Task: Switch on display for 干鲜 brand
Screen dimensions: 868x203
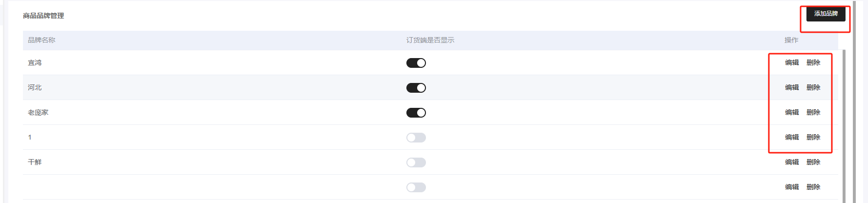Action: pos(416,162)
